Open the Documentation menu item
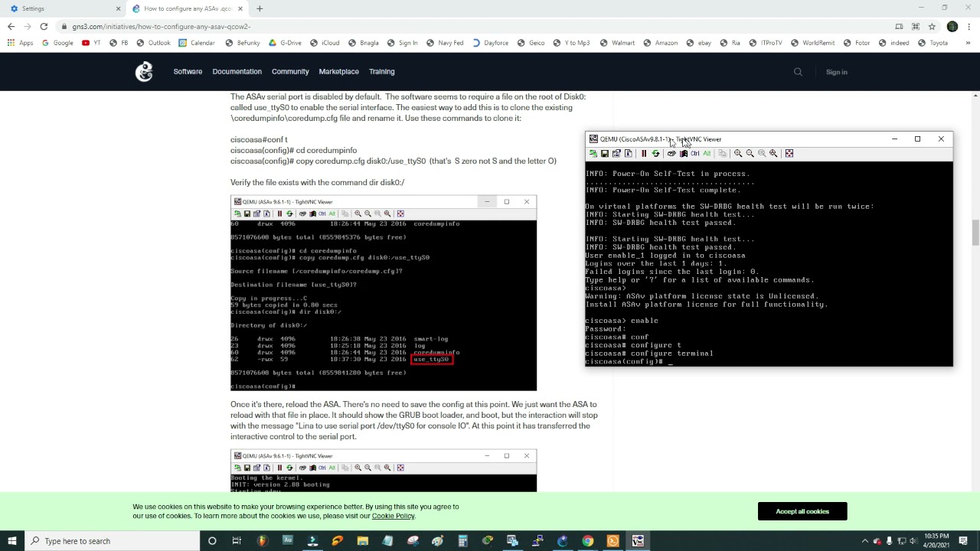 [237, 72]
